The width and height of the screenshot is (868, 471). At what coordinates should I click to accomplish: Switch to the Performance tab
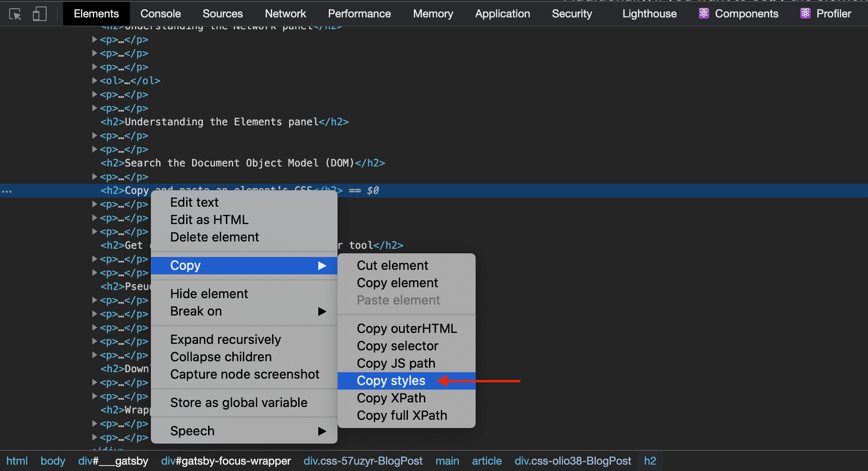[x=359, y=14]
